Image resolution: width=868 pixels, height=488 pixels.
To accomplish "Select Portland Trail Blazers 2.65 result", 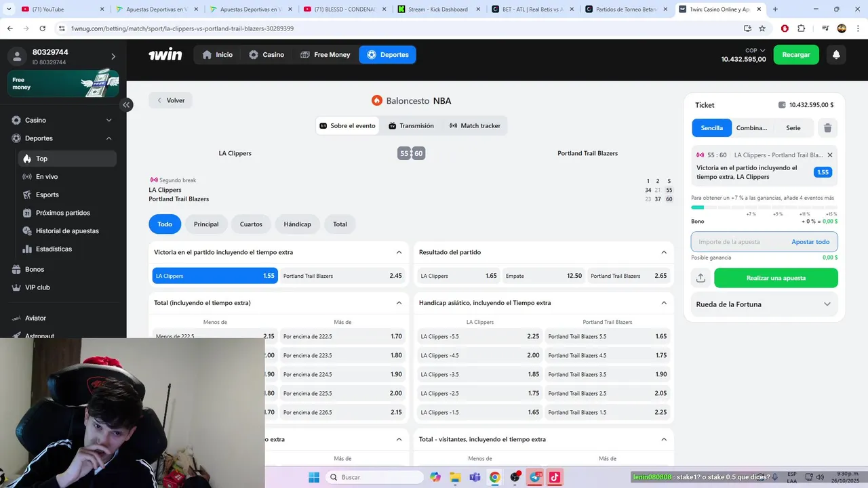I will (629, 276).
